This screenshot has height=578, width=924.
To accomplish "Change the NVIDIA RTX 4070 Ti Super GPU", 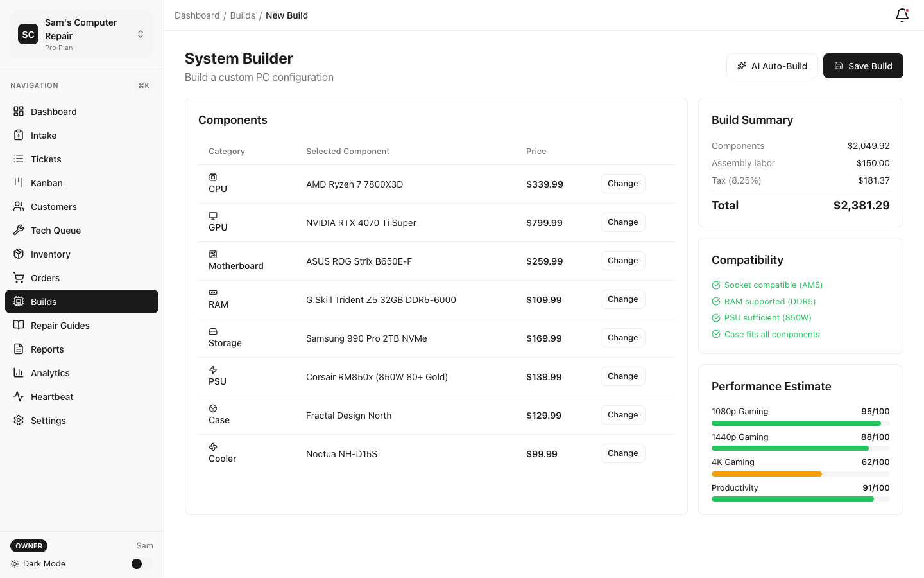I will pyautogui.click(x=622, y=222).
